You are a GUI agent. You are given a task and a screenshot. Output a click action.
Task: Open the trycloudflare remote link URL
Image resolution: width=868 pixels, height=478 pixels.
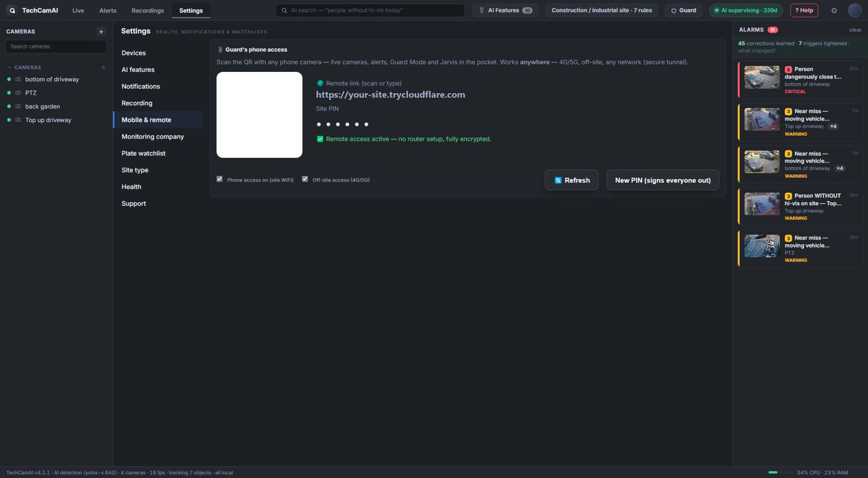[x=391, y=95]
